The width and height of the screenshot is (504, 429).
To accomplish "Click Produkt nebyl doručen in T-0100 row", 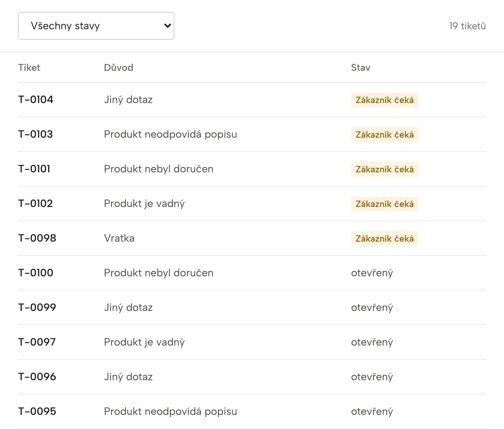I will coord(159,273).
